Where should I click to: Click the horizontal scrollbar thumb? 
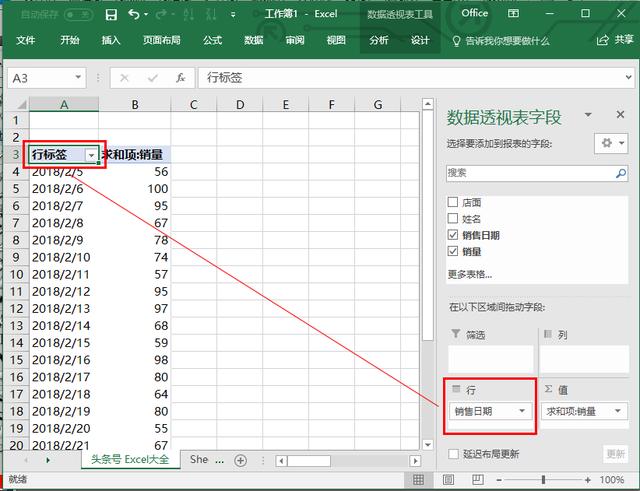click(x=309, y=461)
